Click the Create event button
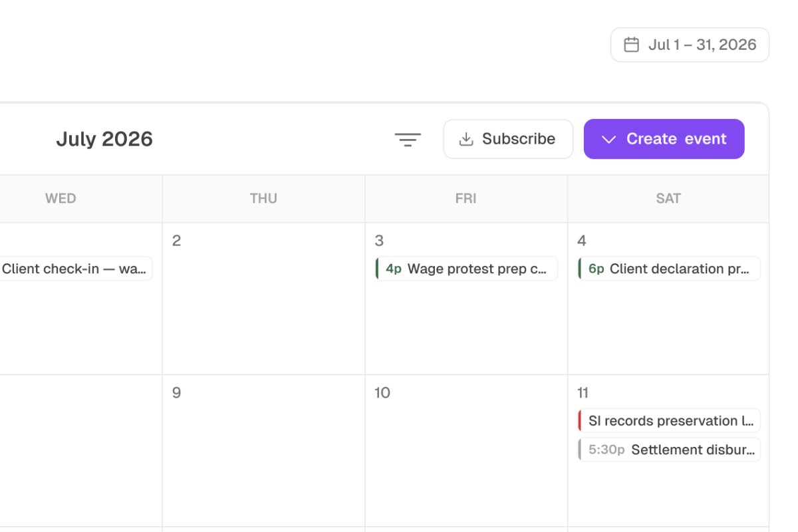 664,139
